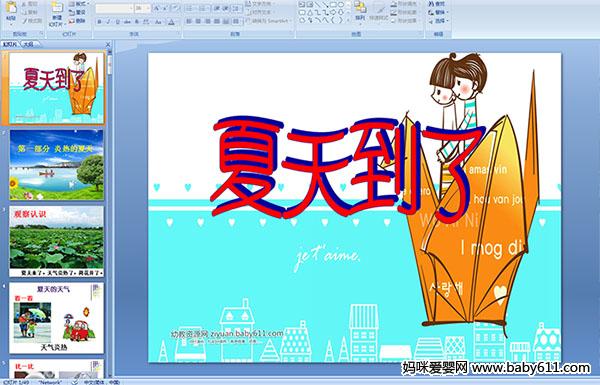
Task: Expand the slide Layout dropdown
Action: [x=78, y=4]
